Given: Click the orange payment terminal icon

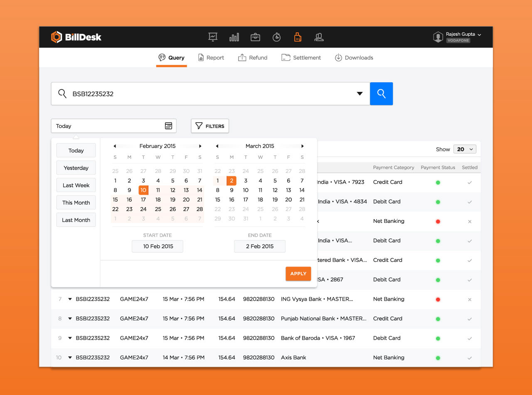Looking at the screenshot, I should coord(298,37).
